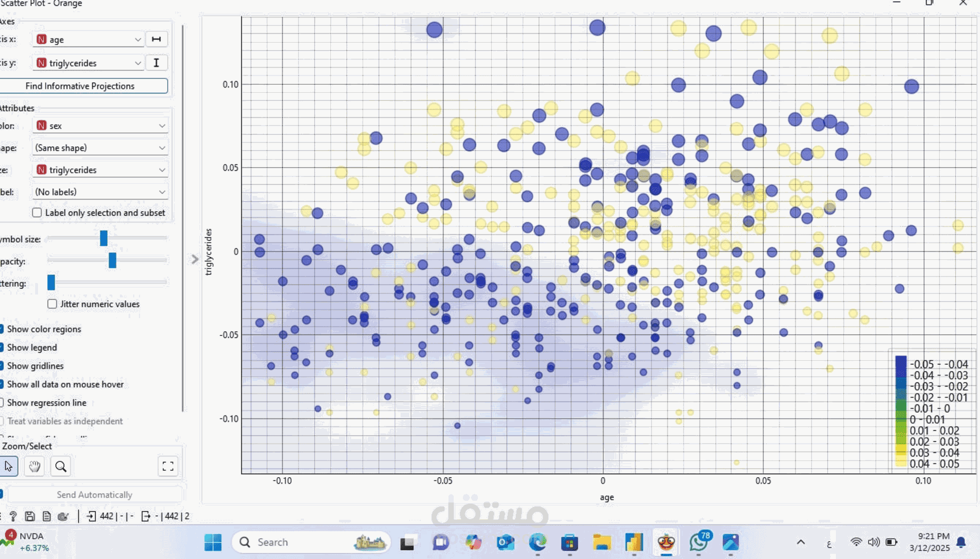Adjust the Opacity slider

[x=112, y=260]
